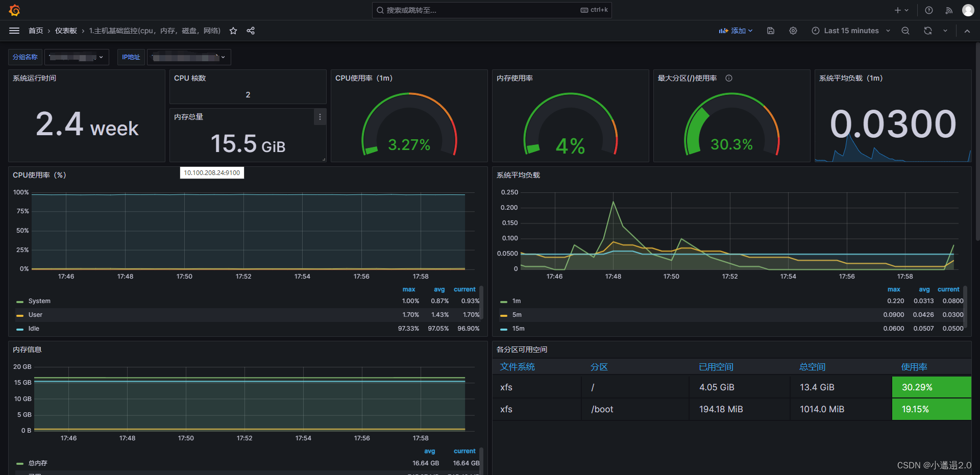
Task: Open the help question mark menu
Action: point(929,10)
